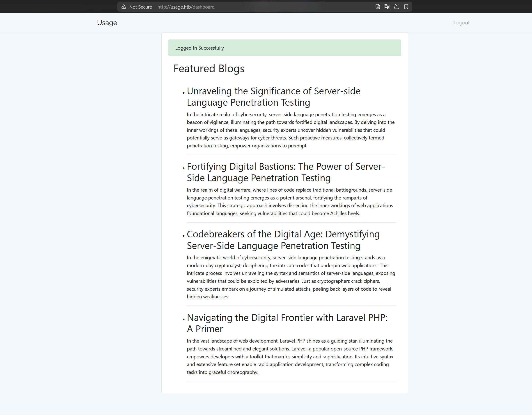Open blog titled Unraveling the Significance of Server-side

click(273, 97)
